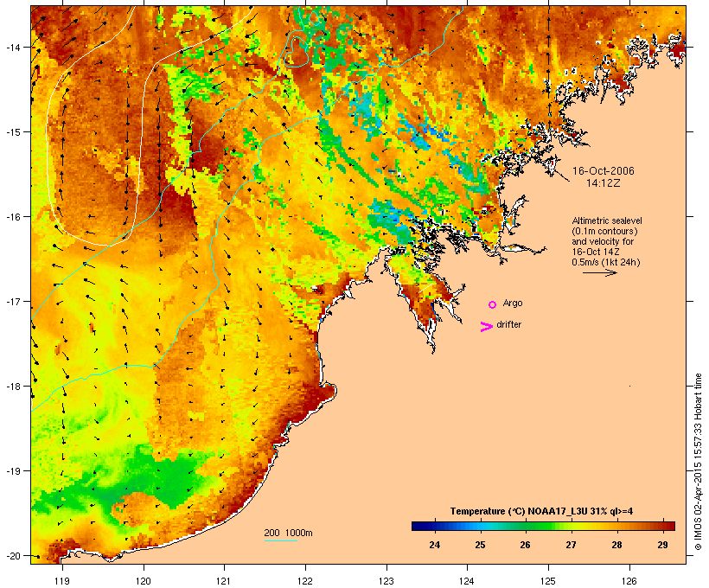Image resolution: width=709 pixels, height=588 pixels.
Task: Click the longitude axis label 121
Action: (x=224, y=581)
